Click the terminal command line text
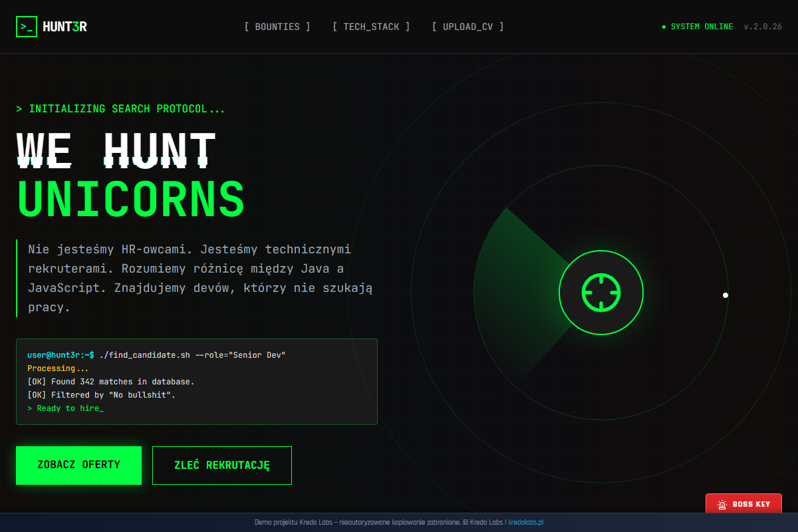This screenshot has width=798, height=532. click(156, 355)
